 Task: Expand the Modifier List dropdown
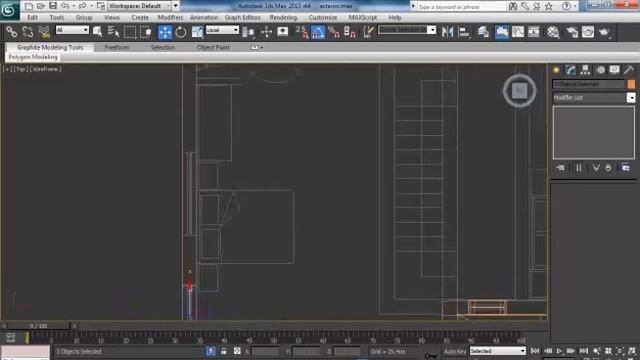(631, 98)
